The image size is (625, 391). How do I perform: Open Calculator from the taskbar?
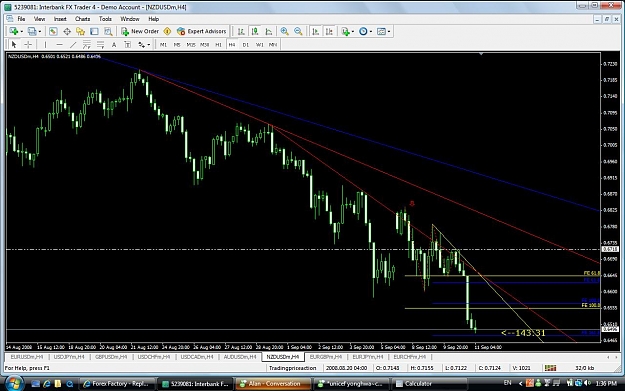coord(428,383)
